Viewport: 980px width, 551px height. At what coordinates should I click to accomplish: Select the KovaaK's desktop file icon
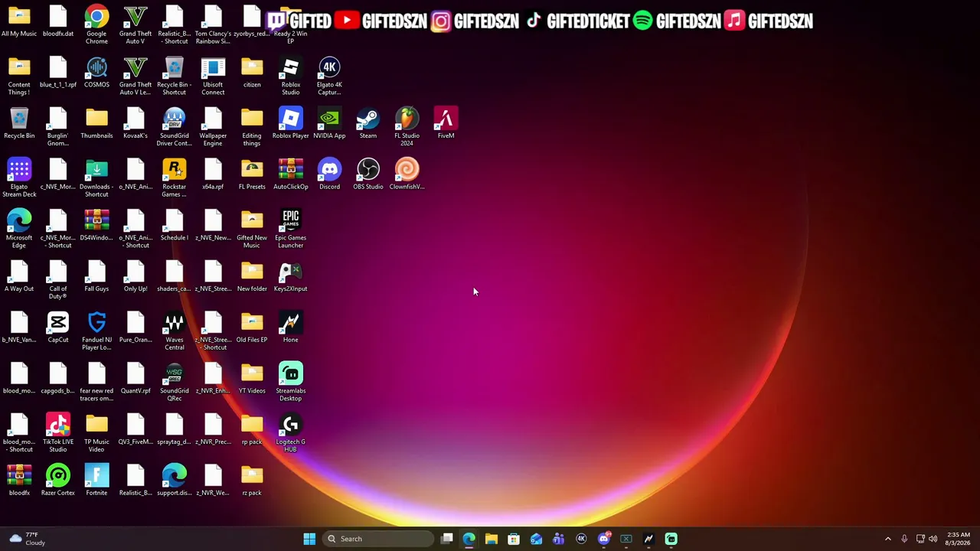pyautogui.click(x=136, y=123)
